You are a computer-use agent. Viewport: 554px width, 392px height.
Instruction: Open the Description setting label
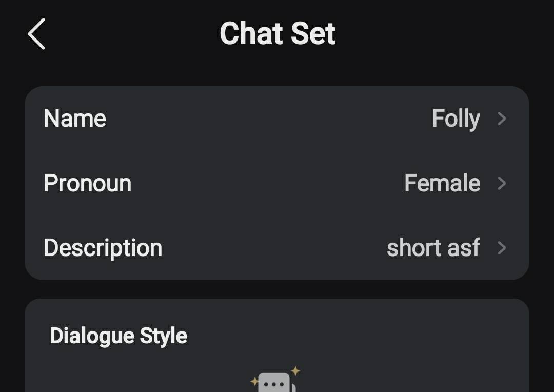click(x=103, y=248)
